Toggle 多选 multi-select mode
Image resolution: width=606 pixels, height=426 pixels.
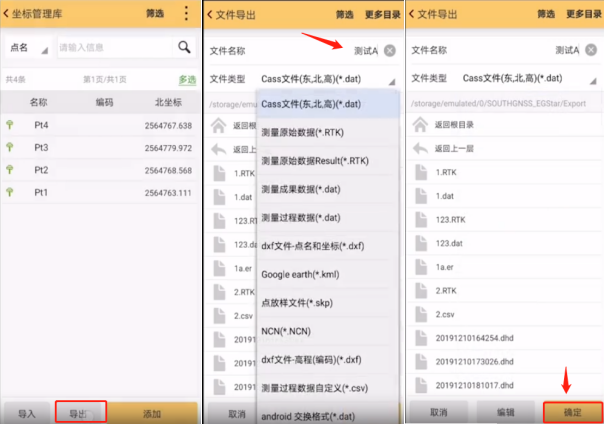[x=187, y=80]
